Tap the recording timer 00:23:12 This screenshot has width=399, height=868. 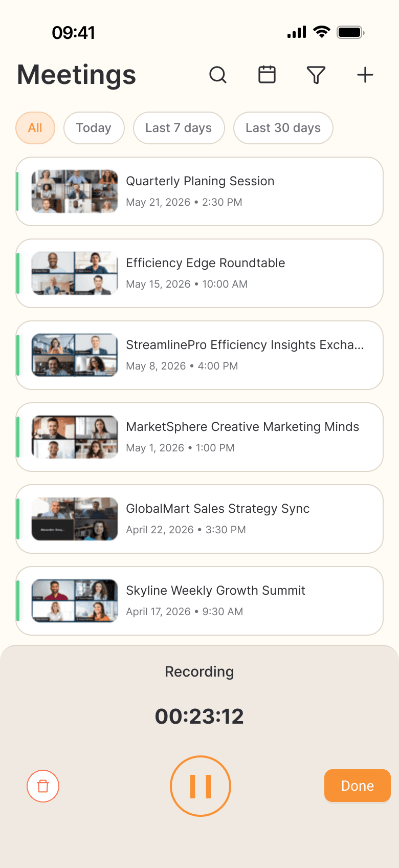pyautogui.click(x=199, y=717)
